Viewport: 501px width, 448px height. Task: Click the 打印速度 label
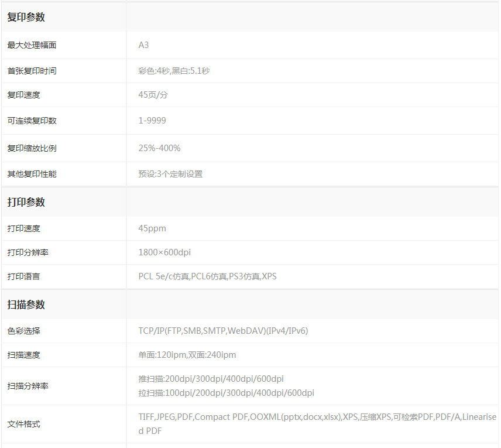click(x=23, y=228)
